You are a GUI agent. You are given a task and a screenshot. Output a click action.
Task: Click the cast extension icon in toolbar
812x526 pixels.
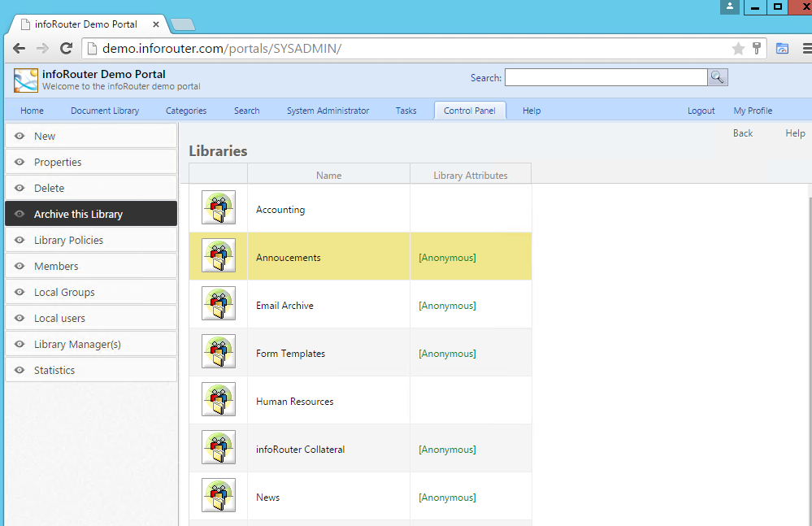coord(782,49)
